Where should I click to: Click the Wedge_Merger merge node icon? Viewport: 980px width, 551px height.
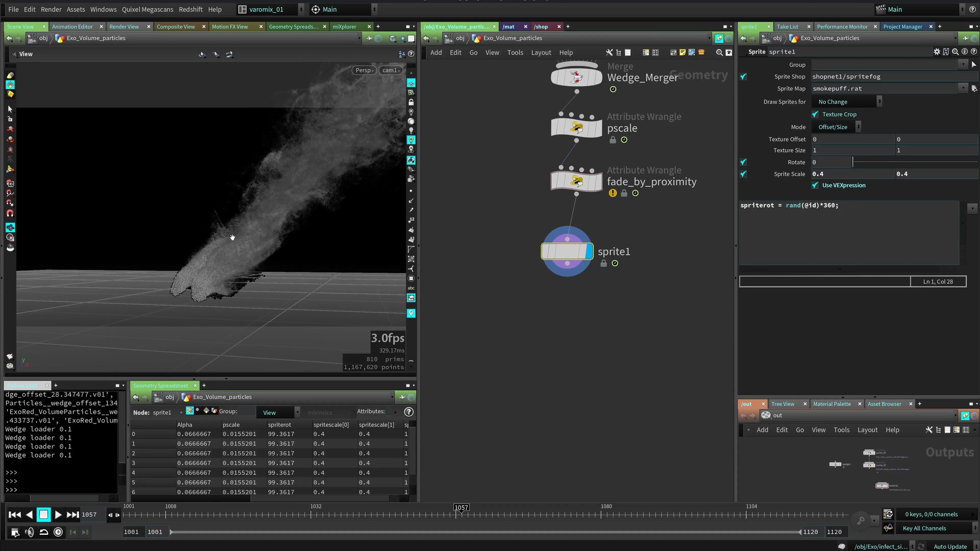576,77
